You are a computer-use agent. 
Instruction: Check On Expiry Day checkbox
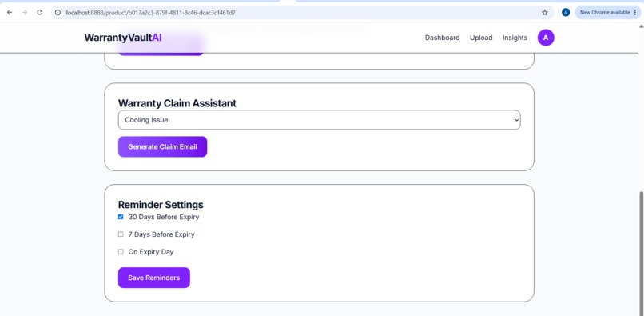pos(121,251)
